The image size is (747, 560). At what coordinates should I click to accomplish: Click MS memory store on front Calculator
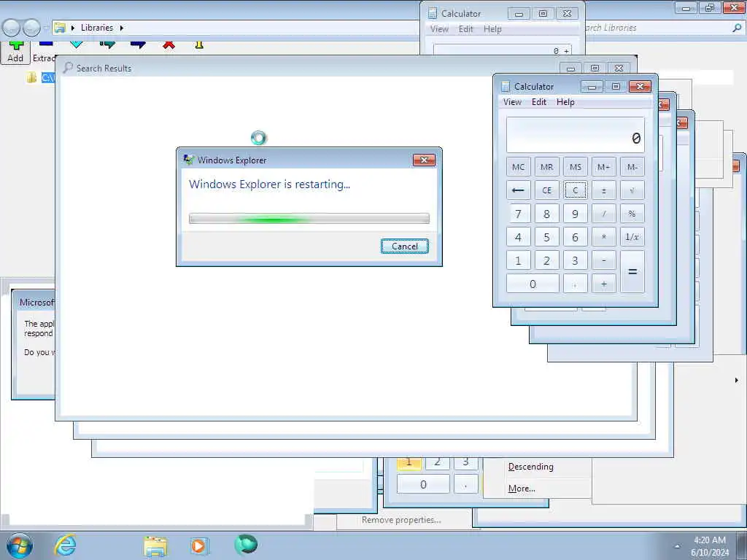[576, 167]
